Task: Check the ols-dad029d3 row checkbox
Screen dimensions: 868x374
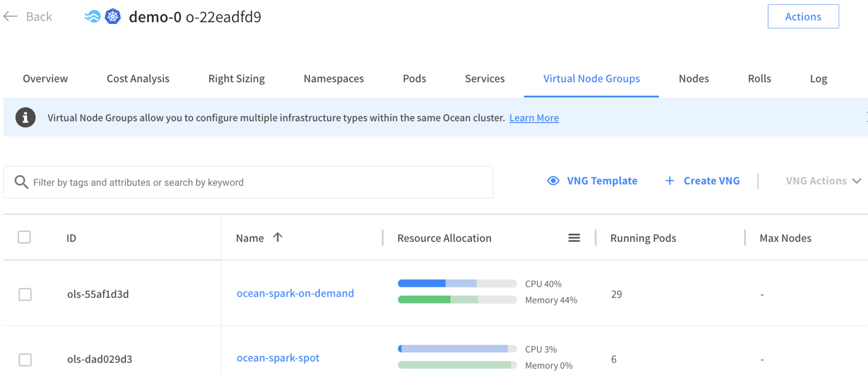Action: [x=25, y=360]
